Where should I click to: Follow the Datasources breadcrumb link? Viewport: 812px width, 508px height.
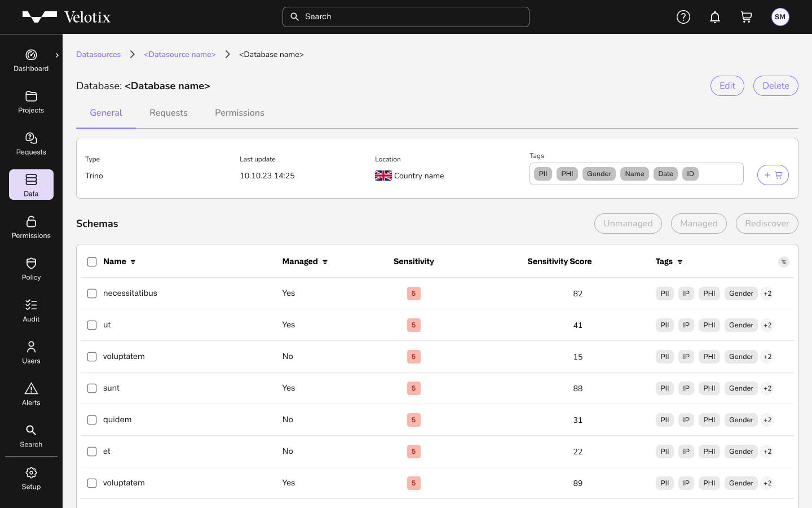point(98,54)
